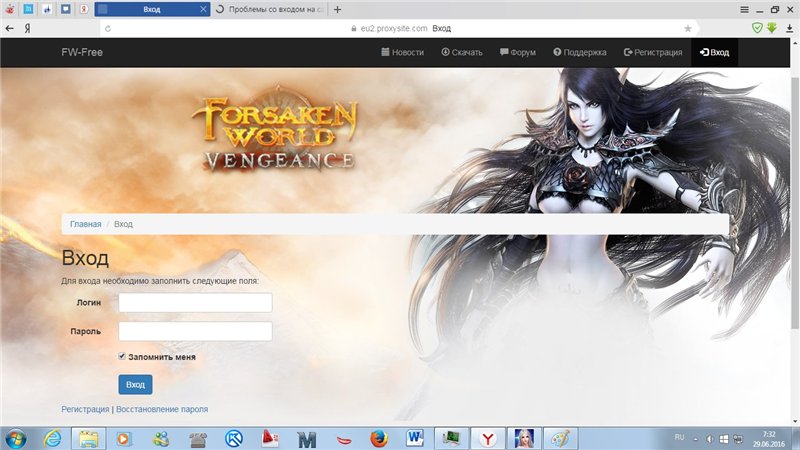Click the Forsaken World Vengeance logo
This screenshot has width=800, height=450.
point(274,130)
